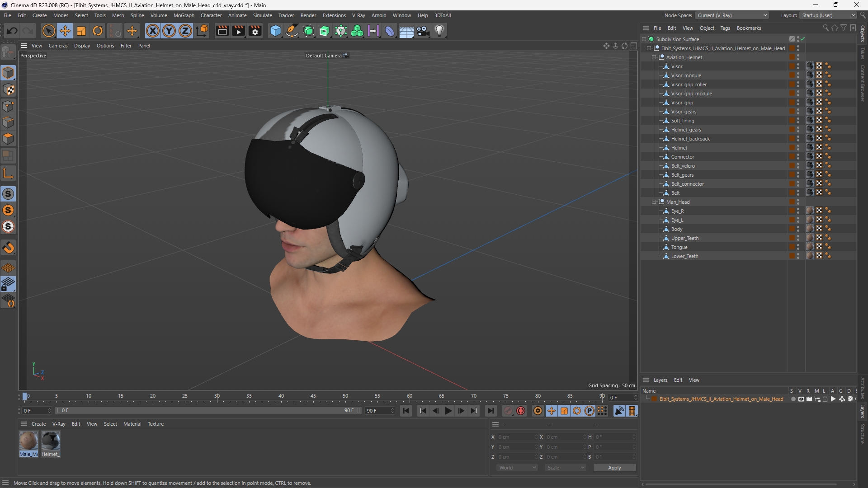Toggle Subdivision Surface enabled checkmark
The image size is (868, 488).
pyautogui.click(x=803, y=39)
